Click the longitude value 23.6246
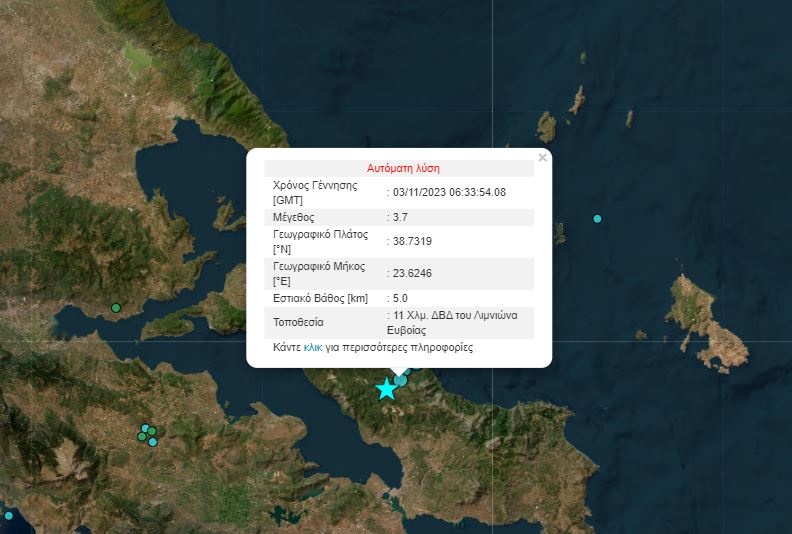 412,272
